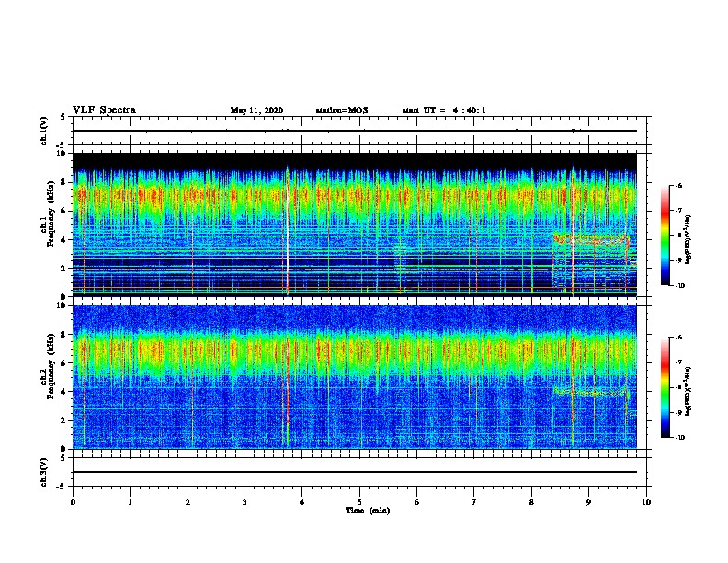This screenshot has width=728, height=563.
Task: Click time axis tick label "1"
Action: pyautogui.click(x=130, y=502)
